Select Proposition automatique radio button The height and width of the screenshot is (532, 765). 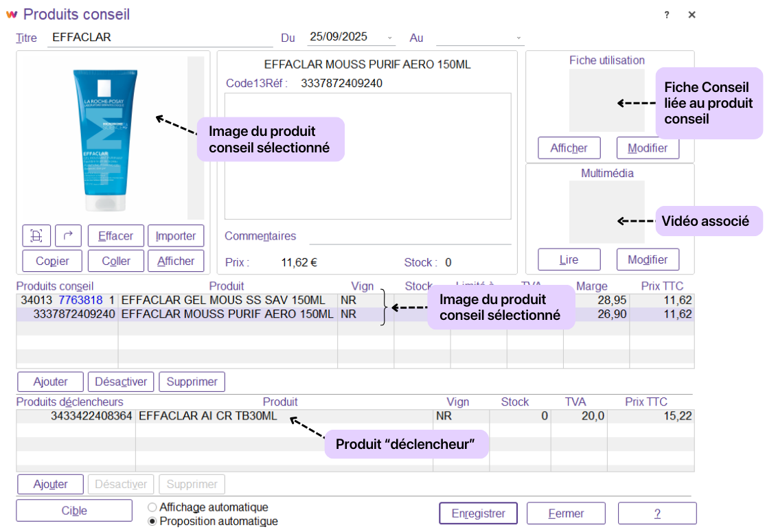click(152, 521)
